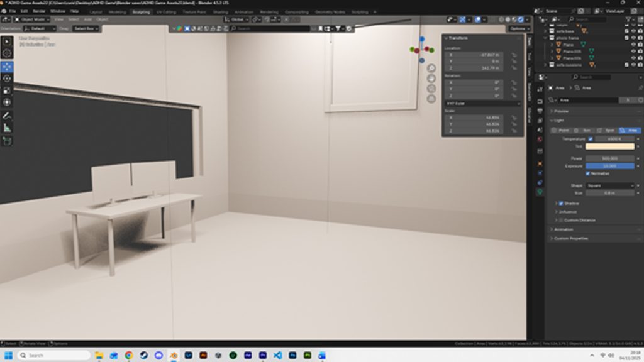The width and height of the screenshot is (644, 362).
Task: Click the zoom magnifier viewport button
Action: tap(431, 69)
